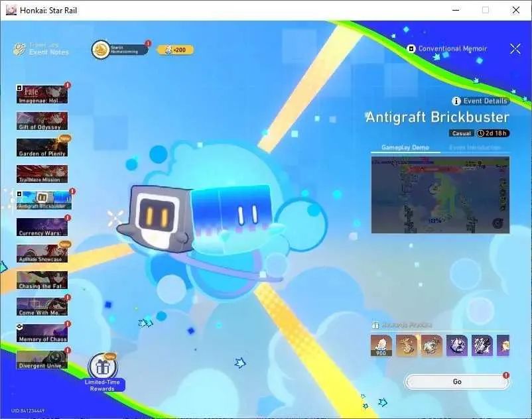Minimize the Honkai: Star Rail window
532x419 pixels.
(x=456, y=10)
